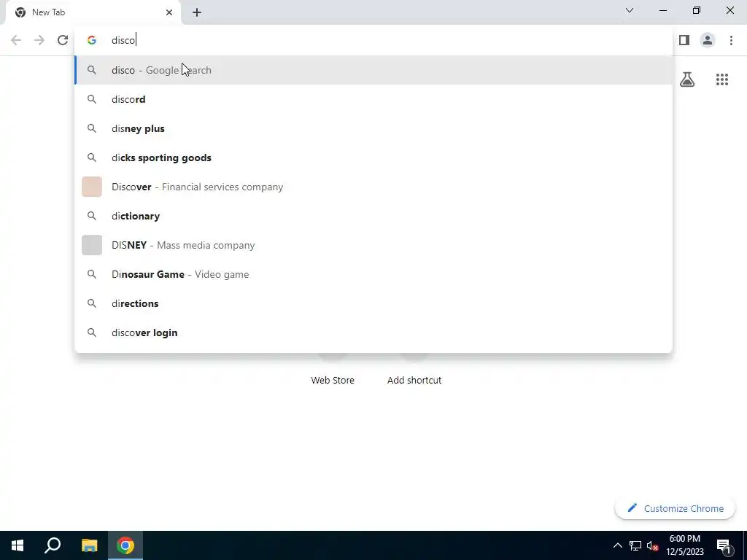Close the New Tab tab
Viewport: 747px width, 560px height.
pos(169,12)
